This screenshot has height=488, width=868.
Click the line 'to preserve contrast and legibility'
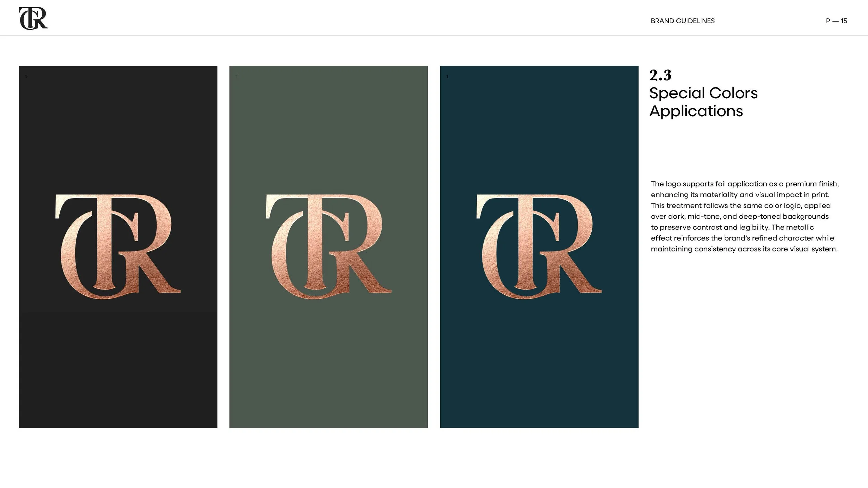click(x=732, y=227)
